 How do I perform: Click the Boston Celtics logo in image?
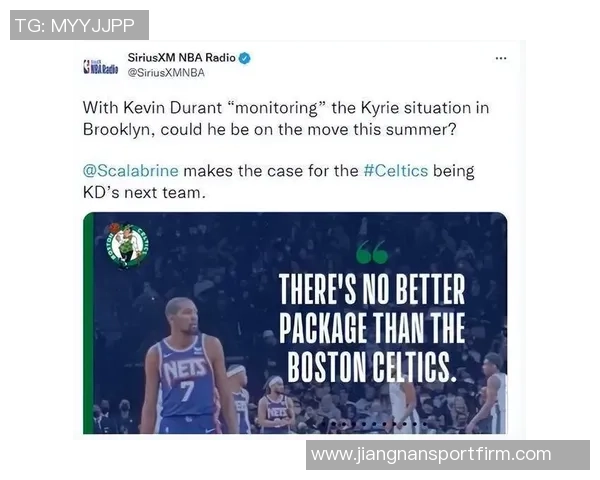click(x=127, y=245)
